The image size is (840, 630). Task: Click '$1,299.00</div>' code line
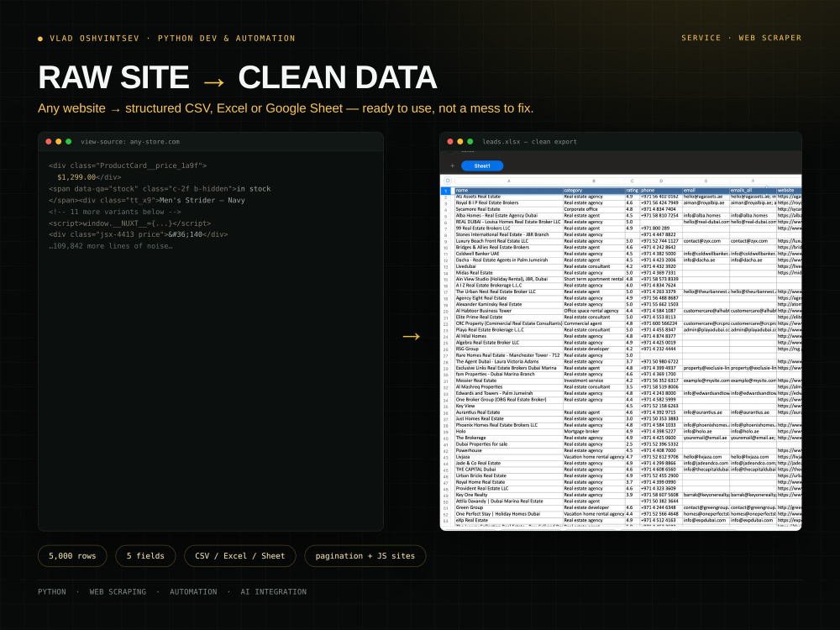point(89,177)
